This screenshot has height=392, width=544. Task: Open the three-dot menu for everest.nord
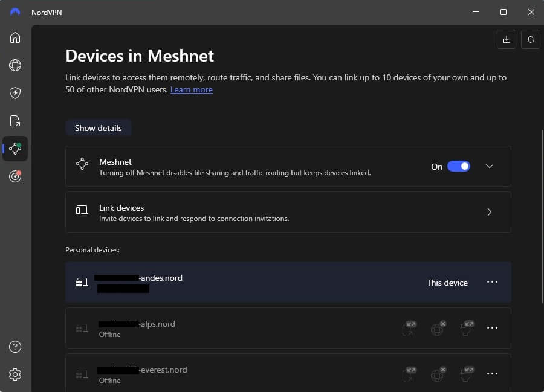pyautogui.click(x=492, y=374)
